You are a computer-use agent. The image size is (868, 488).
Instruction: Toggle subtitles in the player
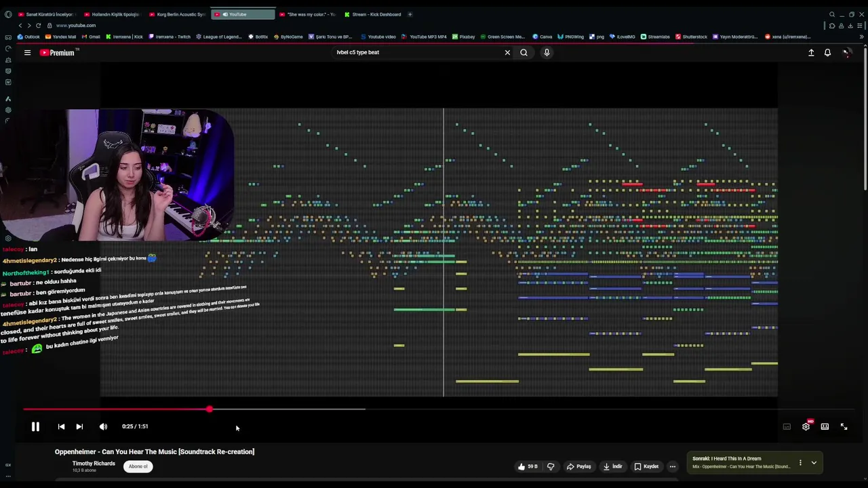point(787,426)
